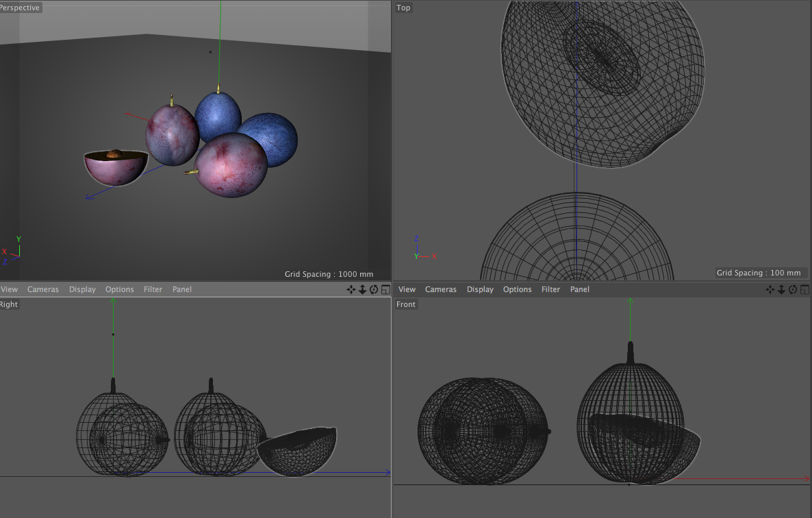Open the Filter menu in Front viewport
Viewport: 812px width, 518px height.
click(550, 290)
